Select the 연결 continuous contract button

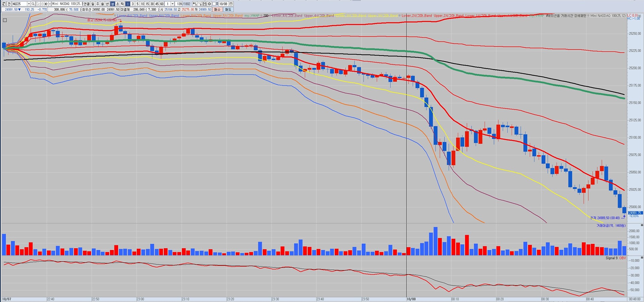pyautogui.click(x=87, y=4)
